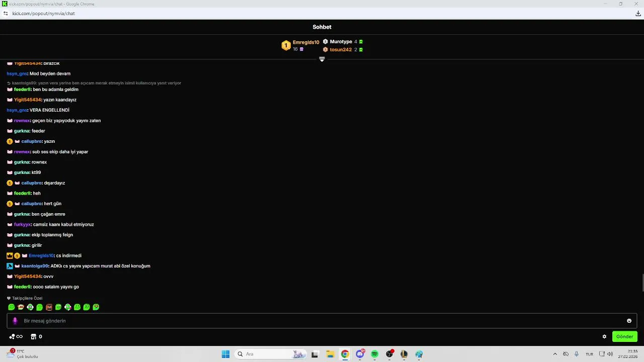Open tosun242 leaderboard entry
The image size is (644, 362).
coord(341,50)
